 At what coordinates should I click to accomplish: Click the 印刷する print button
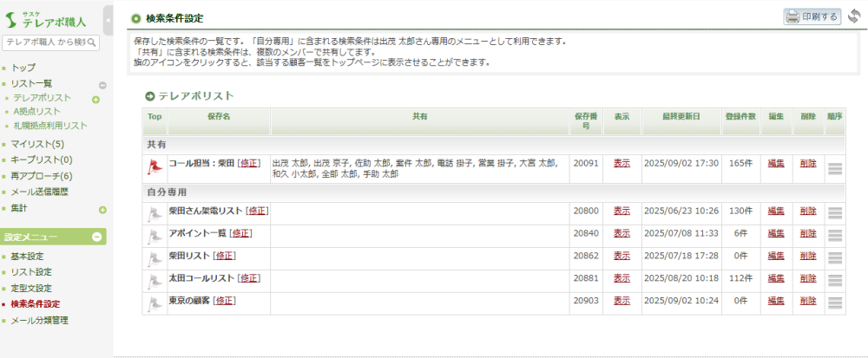(812, 16)
